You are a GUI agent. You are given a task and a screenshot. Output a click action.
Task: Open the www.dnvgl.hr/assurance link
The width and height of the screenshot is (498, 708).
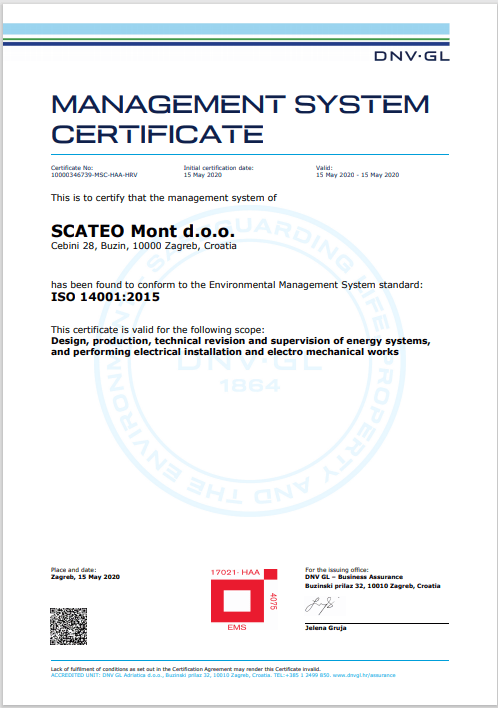pos(364,675)
